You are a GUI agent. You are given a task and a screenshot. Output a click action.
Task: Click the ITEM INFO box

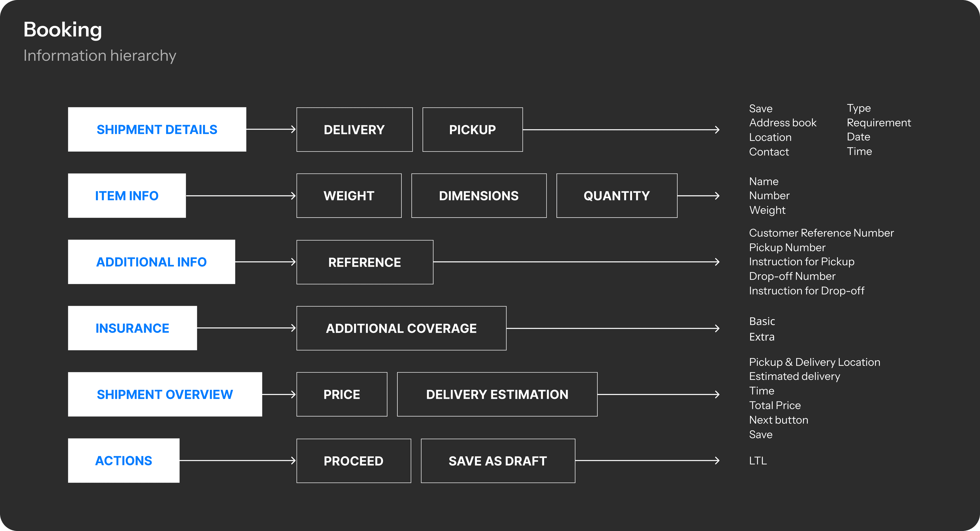click(x=127, y=196)
